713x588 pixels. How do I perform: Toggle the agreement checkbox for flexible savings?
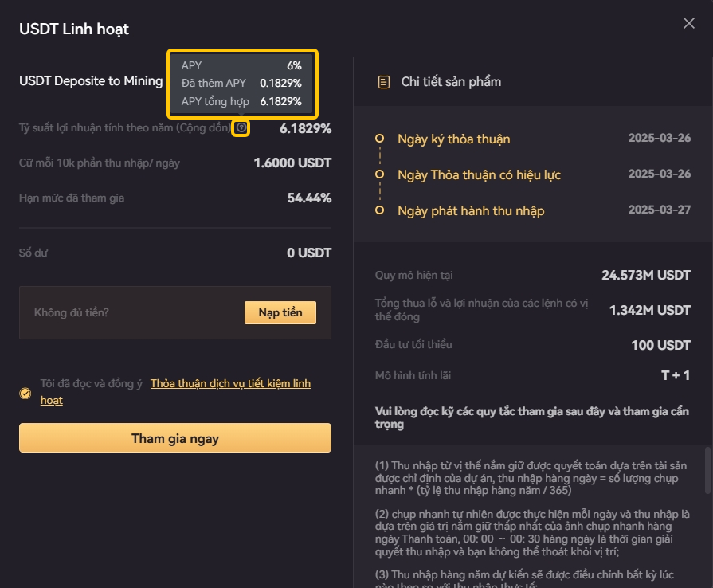point(25,394)
